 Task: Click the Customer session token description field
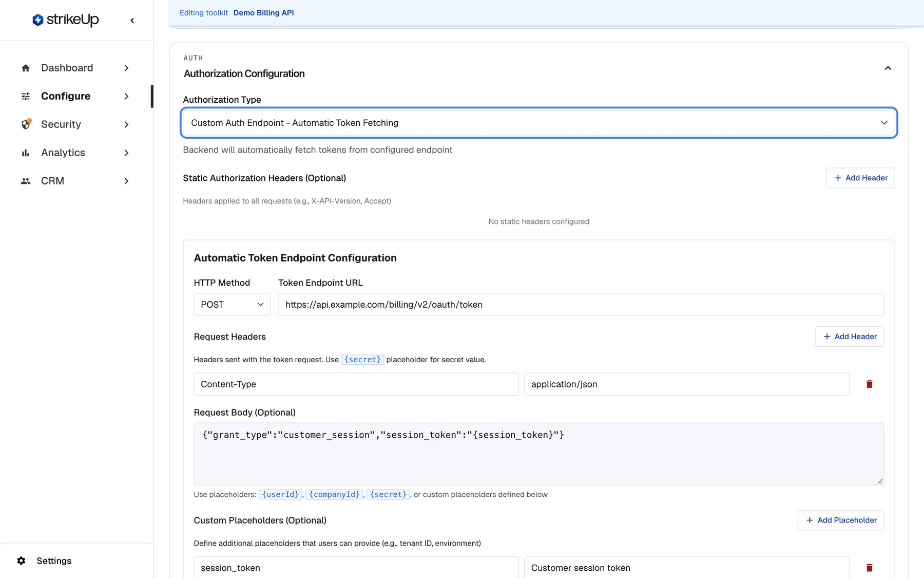pos(687,567)
